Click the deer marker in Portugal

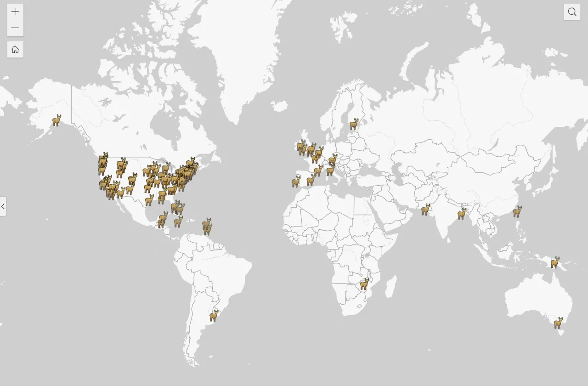click(x=296, y=182)
